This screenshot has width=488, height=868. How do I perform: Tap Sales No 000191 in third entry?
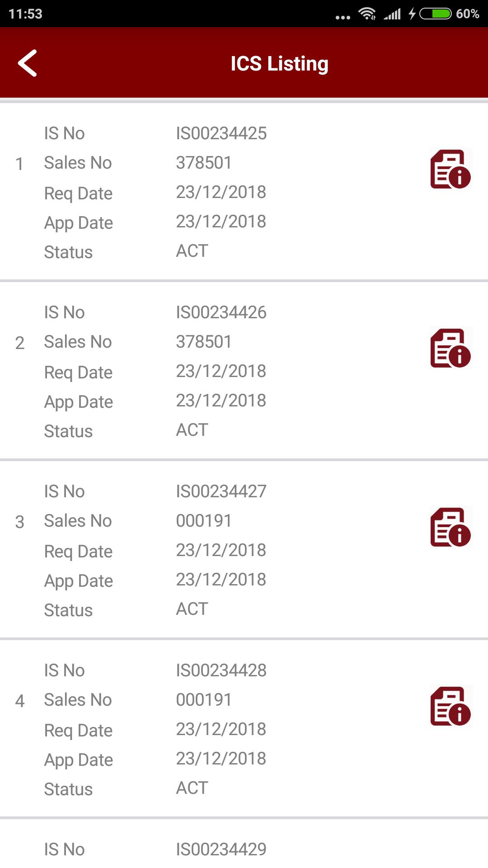coord(204,521)
